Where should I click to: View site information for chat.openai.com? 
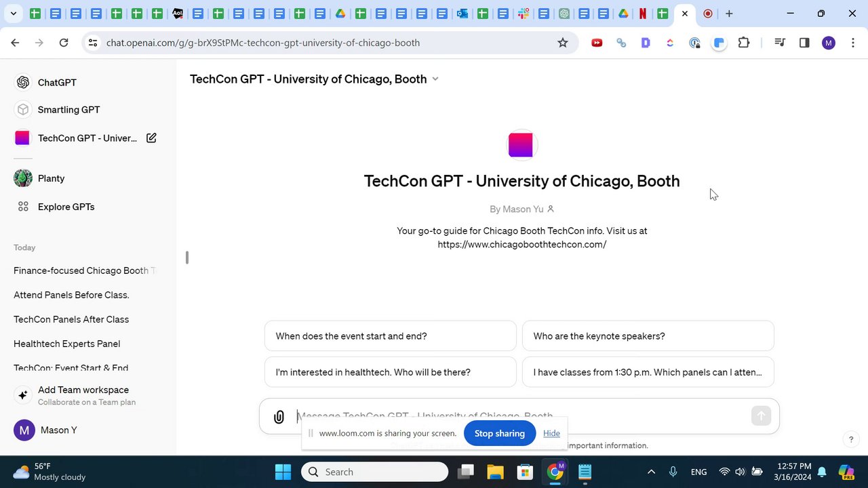93,43
